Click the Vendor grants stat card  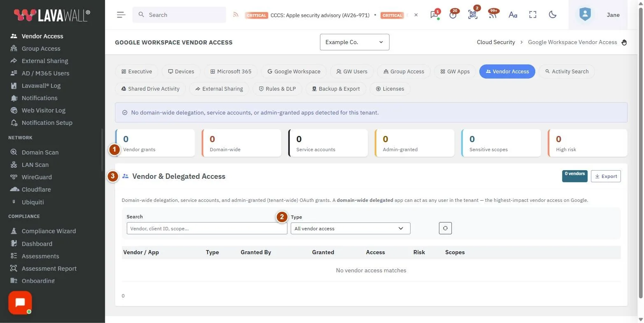pos(155,143)
